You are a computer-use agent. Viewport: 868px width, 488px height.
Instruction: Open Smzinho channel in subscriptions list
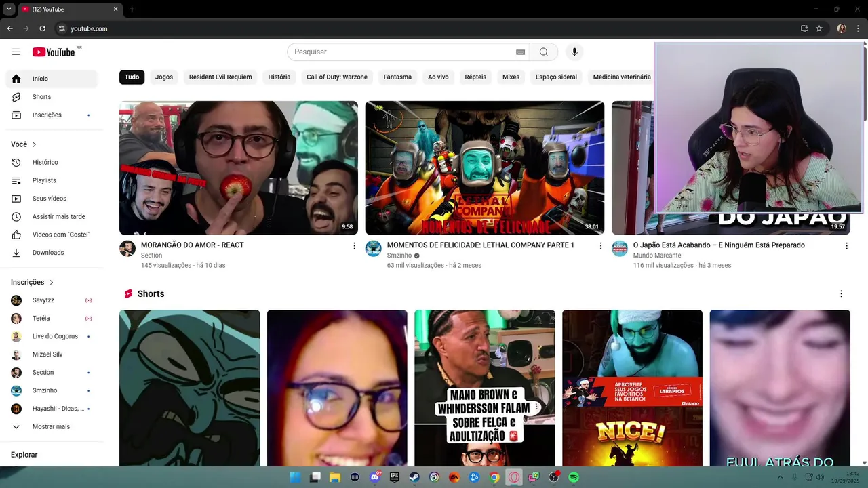coord(52,391)
